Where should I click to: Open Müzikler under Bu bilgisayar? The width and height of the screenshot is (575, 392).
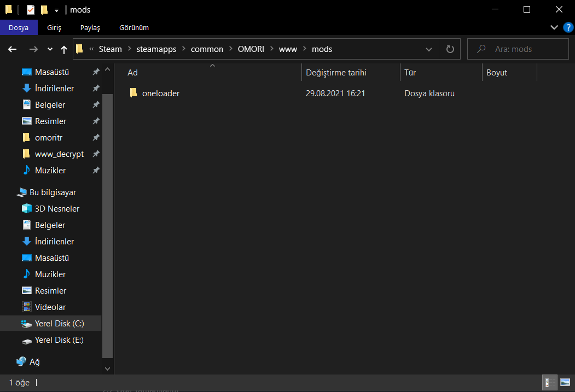[50, 274]
